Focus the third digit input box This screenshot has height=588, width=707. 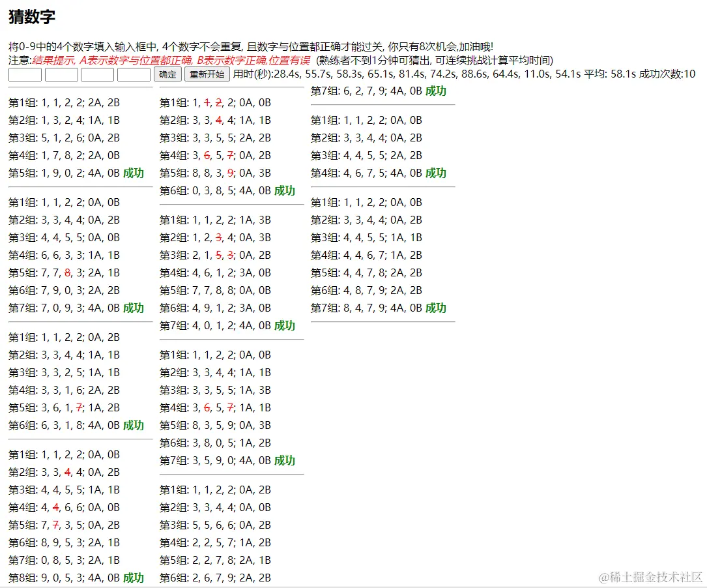click(97, 74)
